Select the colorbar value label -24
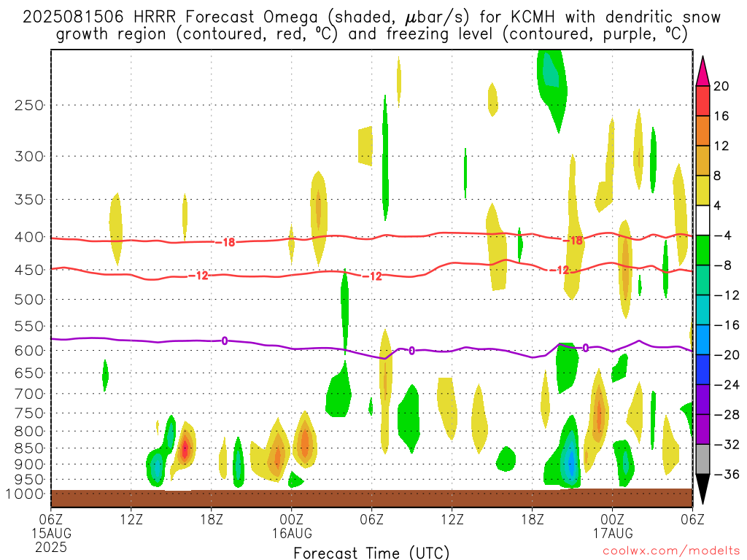This screenshot has width=747, height=560. [x=727, y=385]
